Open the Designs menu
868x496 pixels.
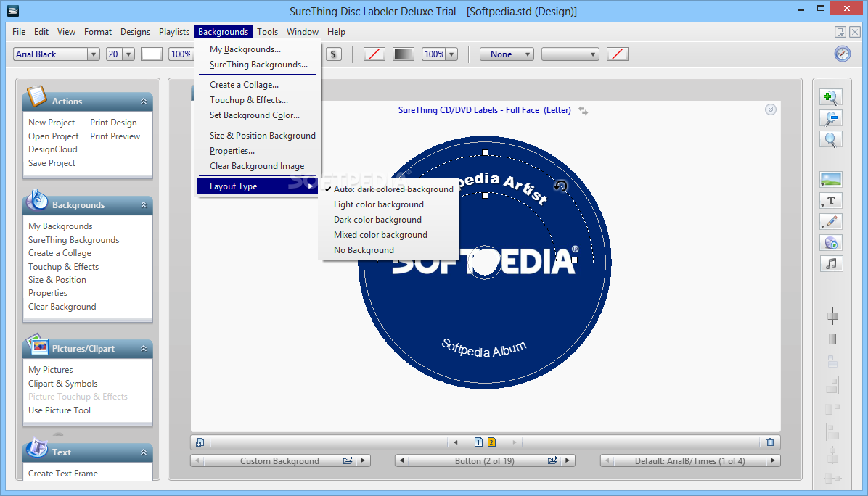(135, 32)
